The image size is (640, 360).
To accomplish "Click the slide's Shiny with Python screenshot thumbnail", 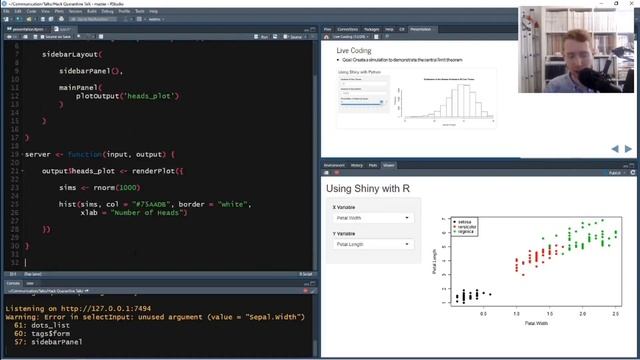I will (416, 98).
